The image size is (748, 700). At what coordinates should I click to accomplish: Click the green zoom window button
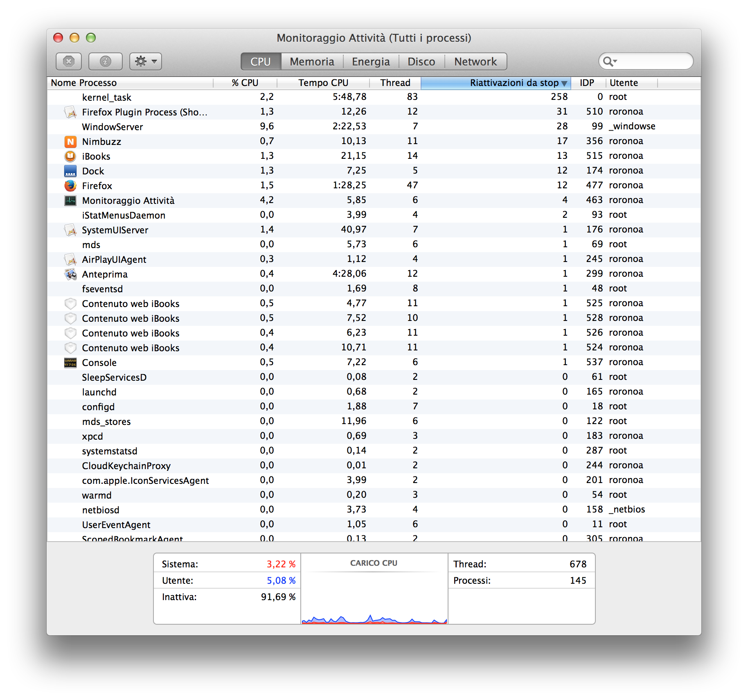coord(91,38)
